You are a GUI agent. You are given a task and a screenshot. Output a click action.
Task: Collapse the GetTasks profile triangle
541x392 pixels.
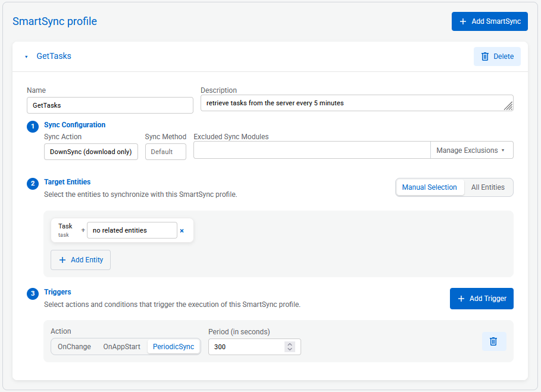(x=26, y=57)
